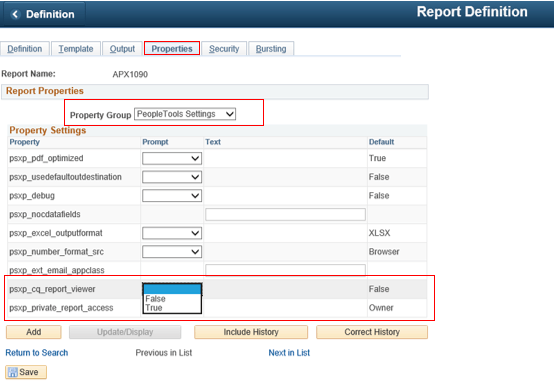Follow the Next in List link
The width and height of the screenshot is (554, 385).
[289, 353]
